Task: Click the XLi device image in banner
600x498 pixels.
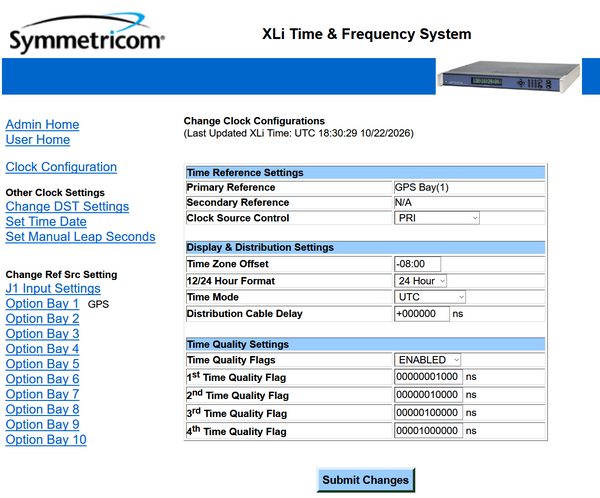Action: pyautogui.click(x=509, y=77)
